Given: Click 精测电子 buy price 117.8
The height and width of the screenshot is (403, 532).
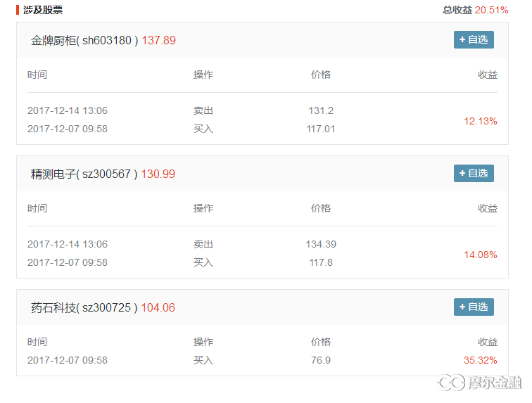Looking at the screenshot, I should pos(321,262).
